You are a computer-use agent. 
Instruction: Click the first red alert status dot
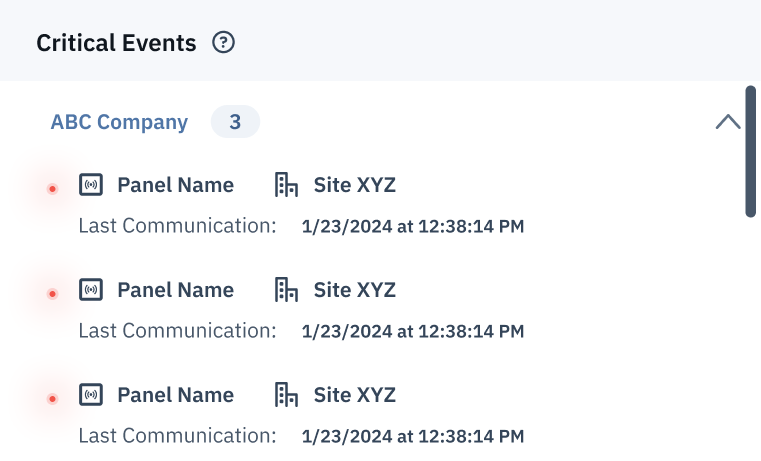(52, 189)
